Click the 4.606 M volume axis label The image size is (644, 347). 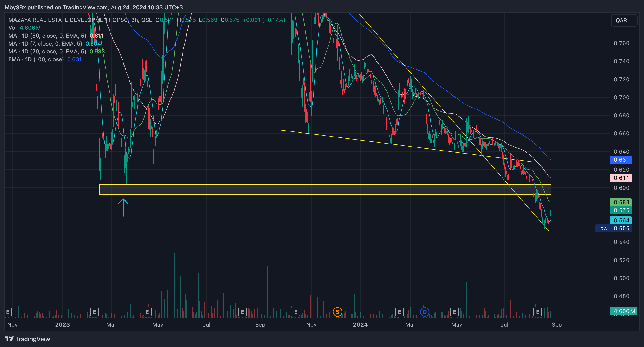tap(624, 311)
